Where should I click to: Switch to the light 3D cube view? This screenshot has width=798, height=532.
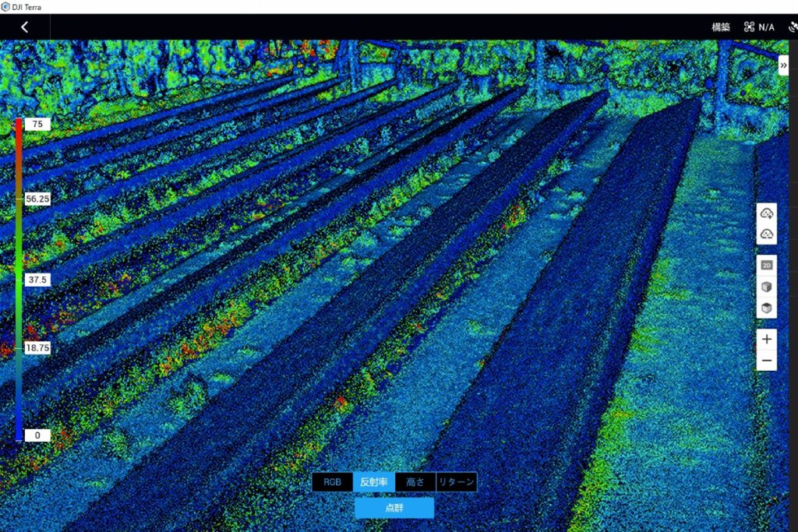pos(767,287)
